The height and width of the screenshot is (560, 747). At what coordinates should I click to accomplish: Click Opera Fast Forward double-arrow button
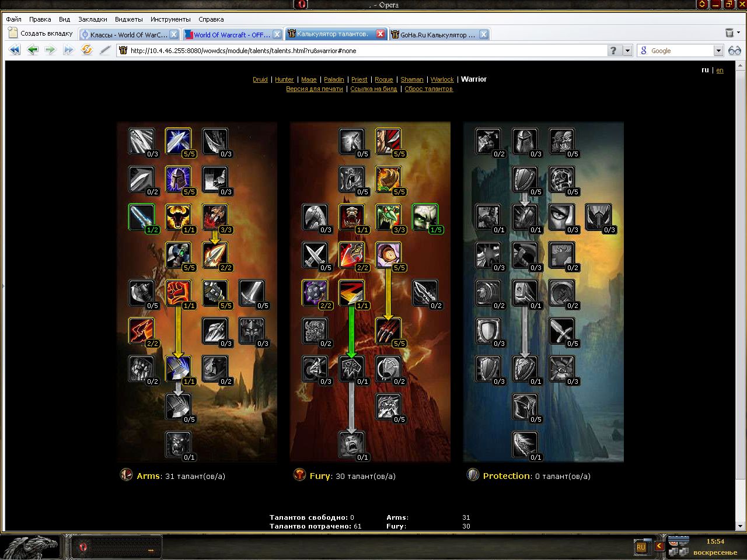68,50
